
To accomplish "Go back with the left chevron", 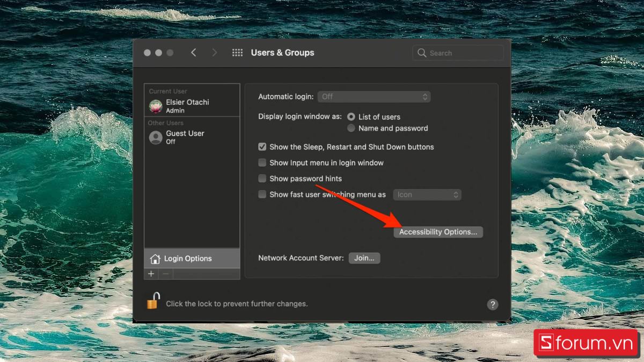I will [x=194, y=53].
